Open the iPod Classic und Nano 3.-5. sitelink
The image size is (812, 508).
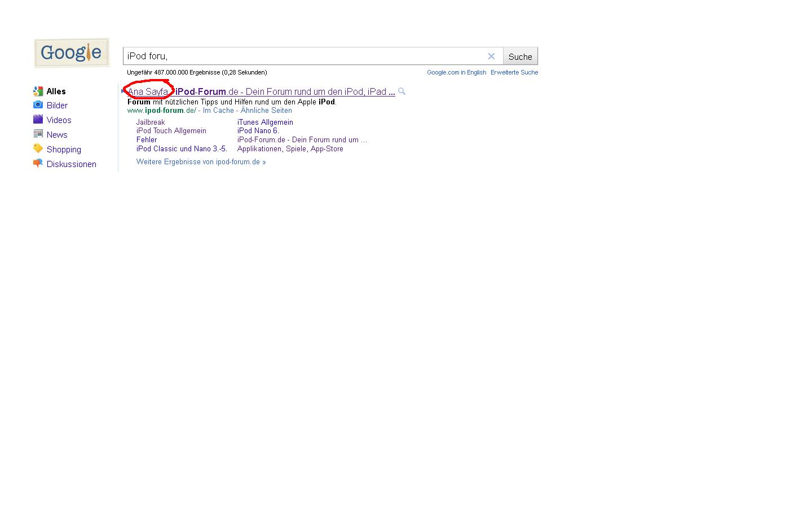(182, 148)
